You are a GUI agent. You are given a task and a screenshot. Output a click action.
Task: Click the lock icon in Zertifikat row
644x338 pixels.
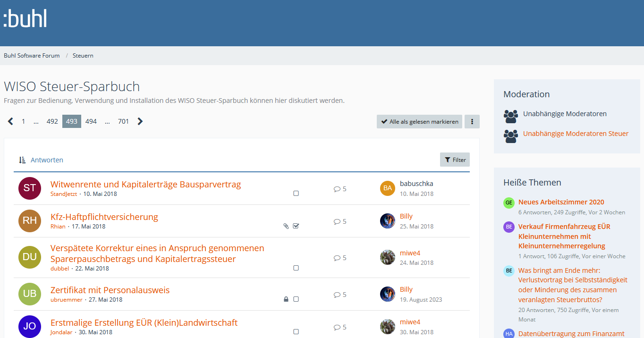(x=286, y=299)
